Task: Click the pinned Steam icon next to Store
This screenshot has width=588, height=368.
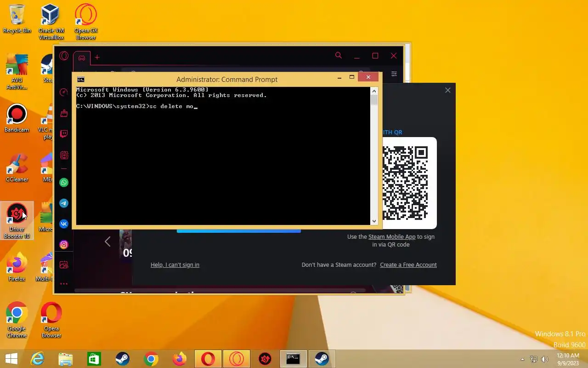Action: pos(123,359)
